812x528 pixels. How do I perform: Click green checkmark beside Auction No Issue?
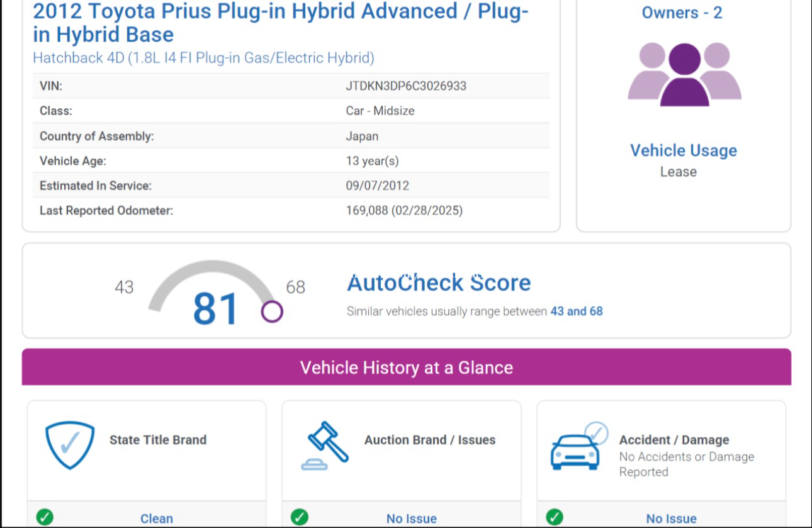(300, 517)
